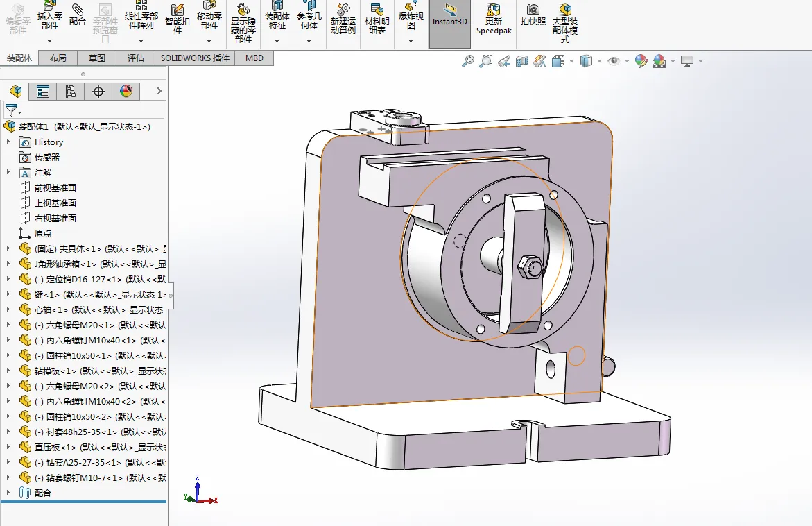The width and height of the screenshot is (812, 526).
Task: Expand the (固定) 夹具体<1> component
Action: click(x=8, y=248)
